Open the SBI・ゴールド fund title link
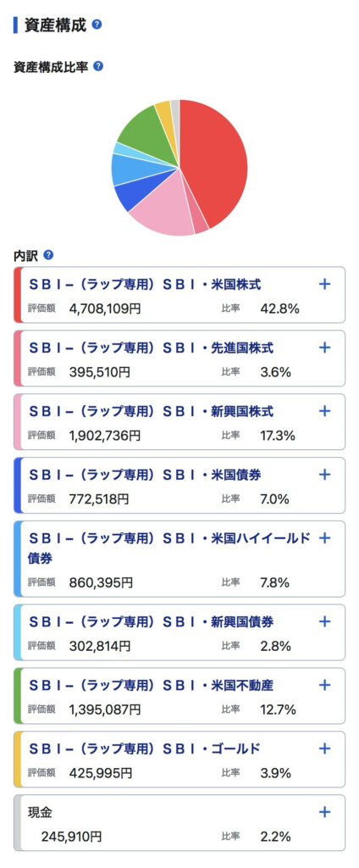The height and width of the screenshot is (868, 359). coord(144,749)
